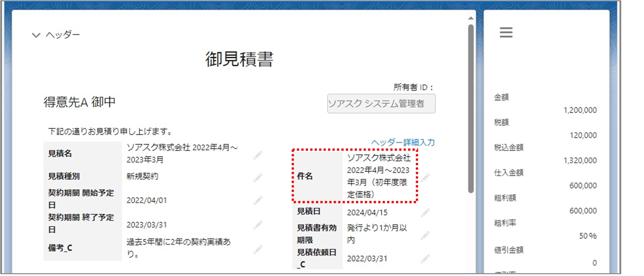Screen dimensions: 644x276
Task: Click the main document vertical scrollbar thumb
Action: click(x=471, y=109)
